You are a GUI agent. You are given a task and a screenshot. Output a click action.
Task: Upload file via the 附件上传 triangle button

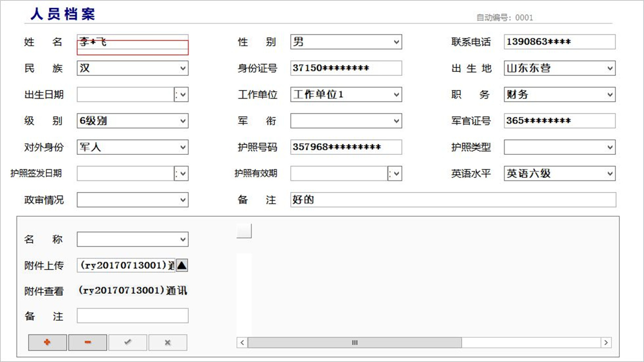(x=182, y=265)
